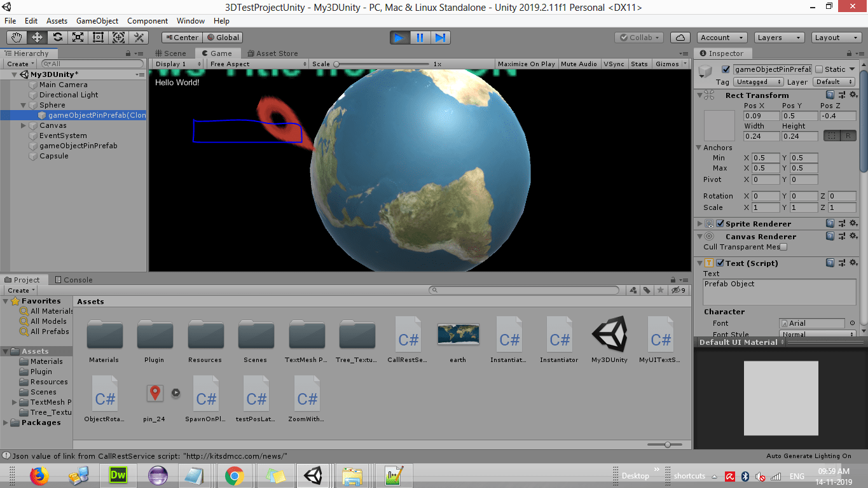Toggle the Stats overlay
The width and height of the screenshot is (868, 488).
639,64
